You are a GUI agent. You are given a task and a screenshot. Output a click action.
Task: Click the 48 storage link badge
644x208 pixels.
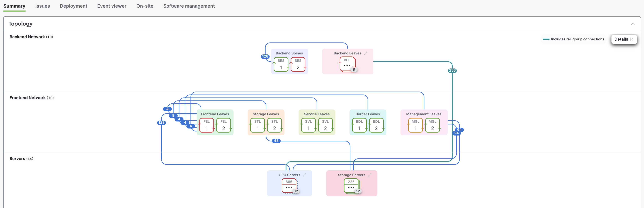[276, 141]
